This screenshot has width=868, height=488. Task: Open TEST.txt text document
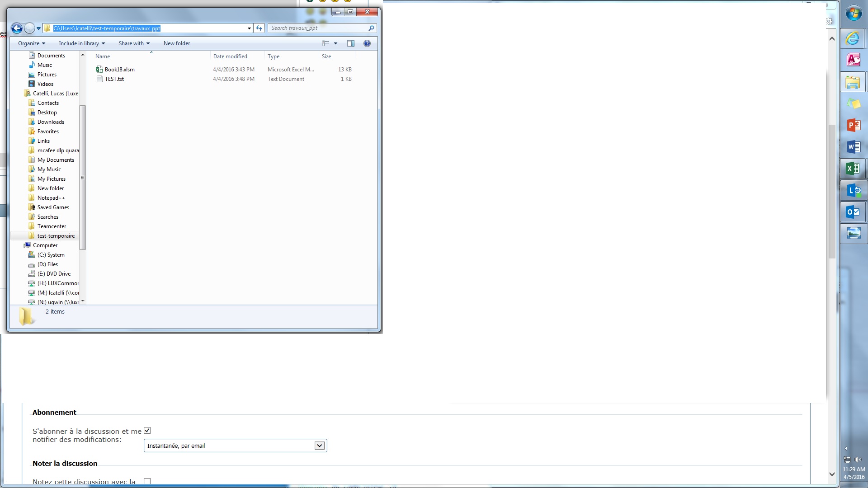coord(114,79)
